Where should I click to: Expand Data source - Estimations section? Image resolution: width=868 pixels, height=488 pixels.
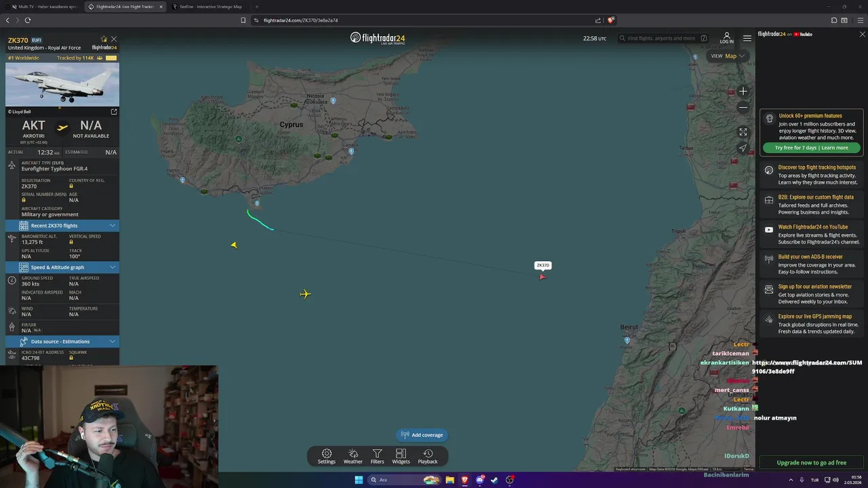(62, 342)
